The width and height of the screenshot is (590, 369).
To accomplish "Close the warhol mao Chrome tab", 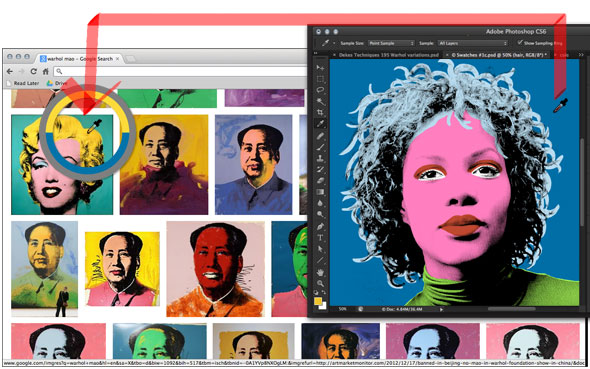I will [x=117, y=59].
